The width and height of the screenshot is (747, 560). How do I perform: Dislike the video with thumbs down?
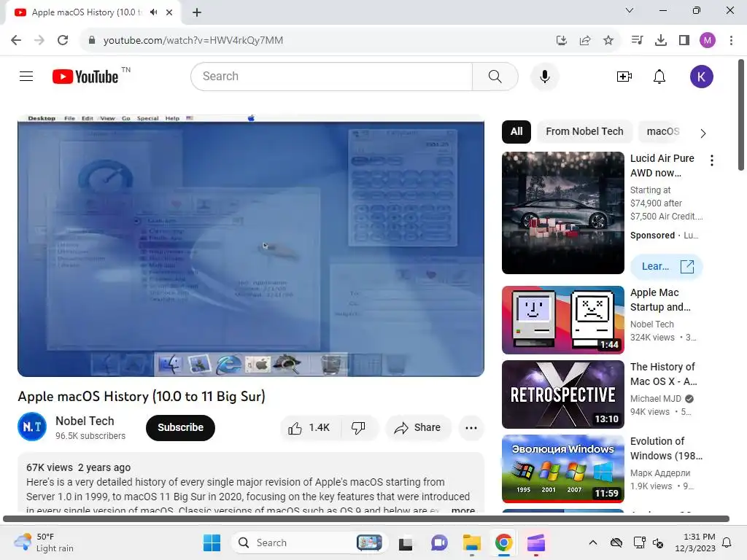coord(358,427)
